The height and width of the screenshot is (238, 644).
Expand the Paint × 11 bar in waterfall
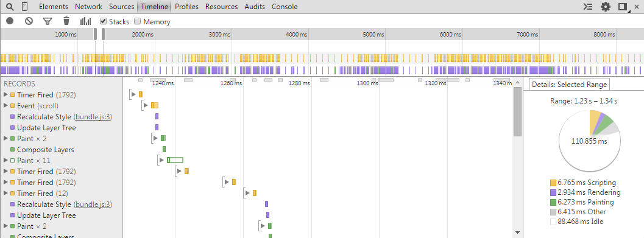(x=162, y=160)
